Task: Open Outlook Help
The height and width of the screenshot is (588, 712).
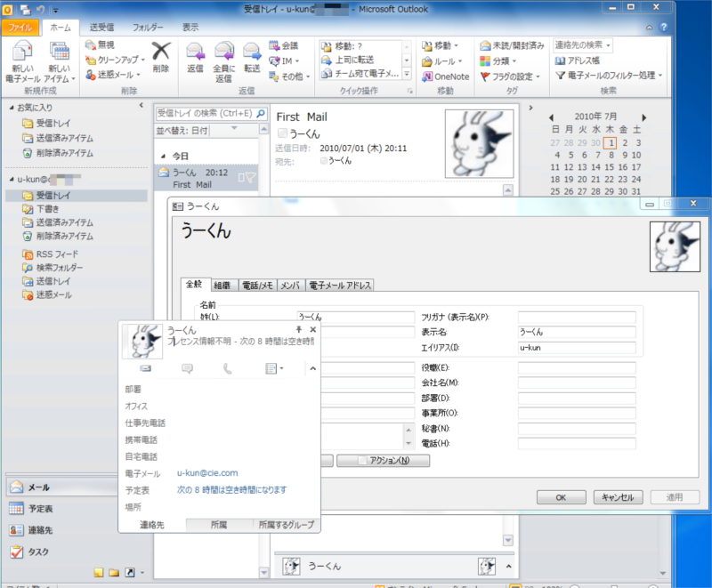Action: click(x=663, y=28)
